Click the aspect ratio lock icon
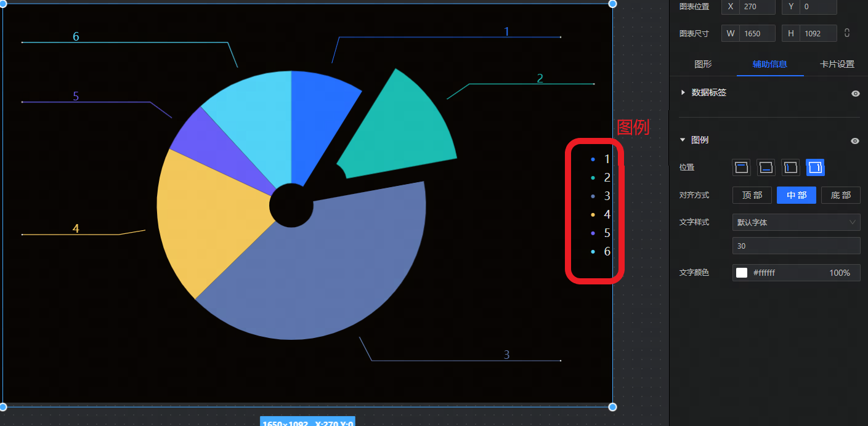 coord(847,33)
